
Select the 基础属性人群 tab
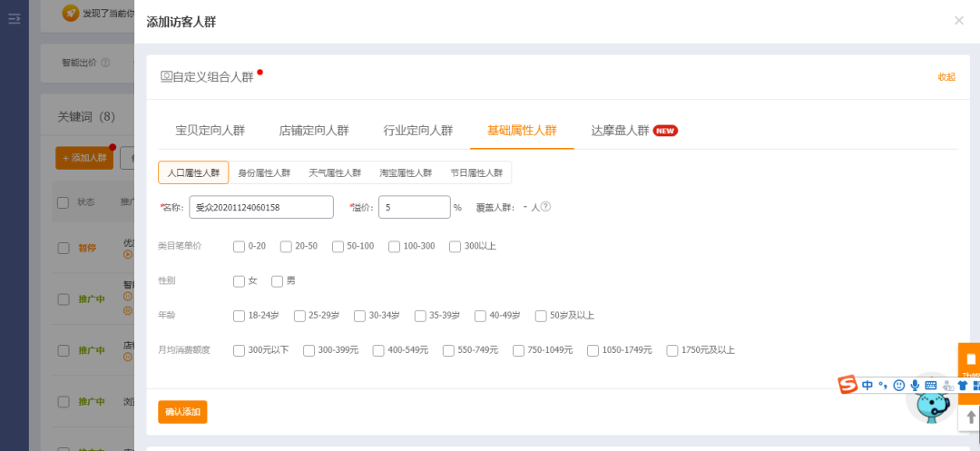[522, 131]
